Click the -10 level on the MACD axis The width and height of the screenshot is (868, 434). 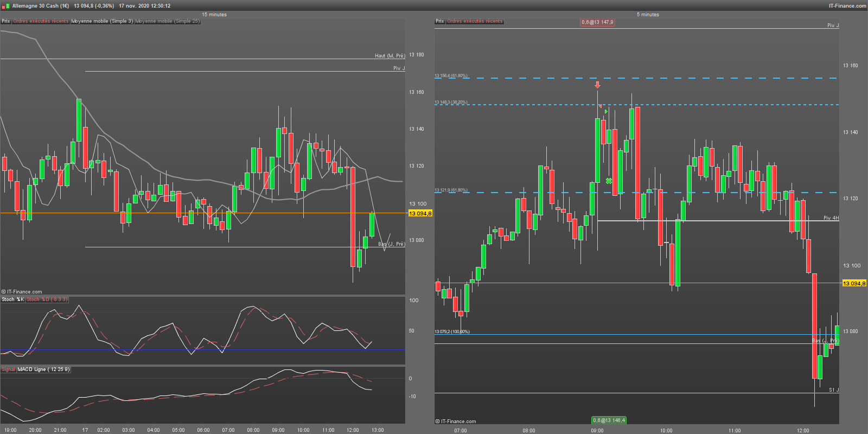tap(412, 397)
